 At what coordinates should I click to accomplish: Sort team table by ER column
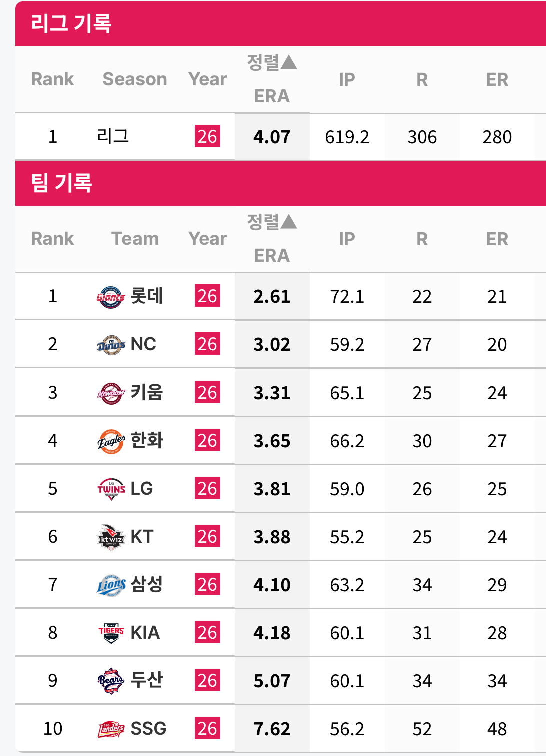[x=497, y=239]
